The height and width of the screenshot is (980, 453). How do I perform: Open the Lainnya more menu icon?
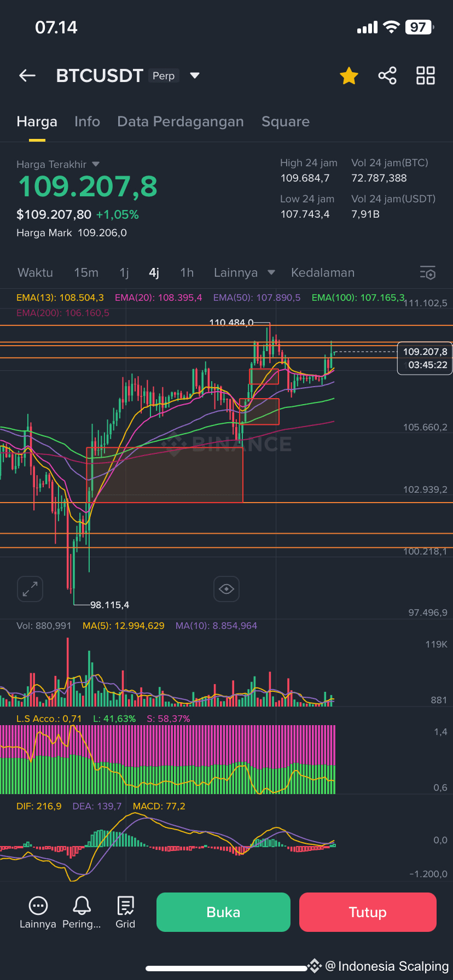pos(38,912)
